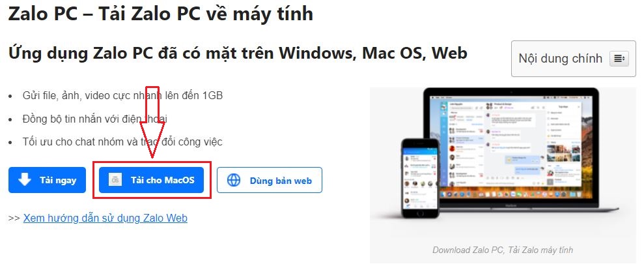The width and height of the screenshot is (644, 270).
Task: Open the web version via "Dùng bản web"
Action: tap(270, 180)
